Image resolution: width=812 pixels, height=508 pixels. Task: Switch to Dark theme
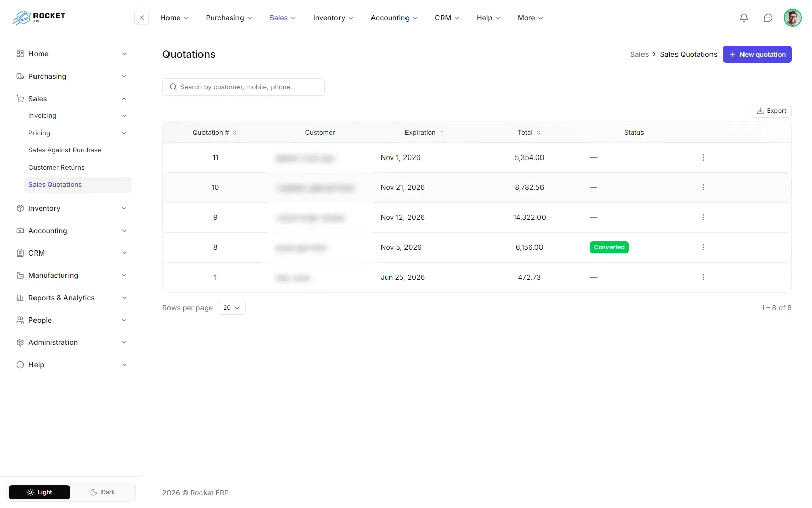tap(103, 492)
